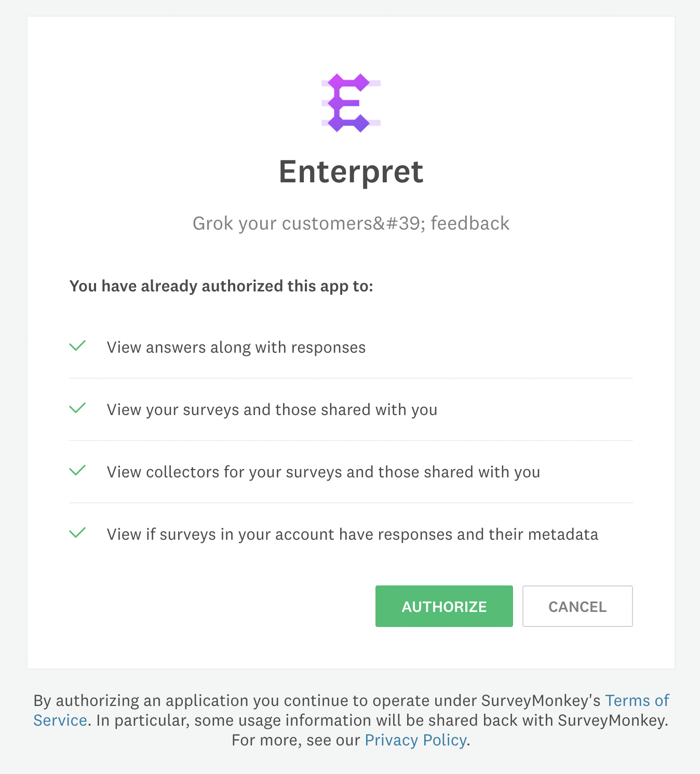Screen dimensions: 700x774
Task: Select View if surveys have responses metadata text
Action: click(x=353, y=535)
